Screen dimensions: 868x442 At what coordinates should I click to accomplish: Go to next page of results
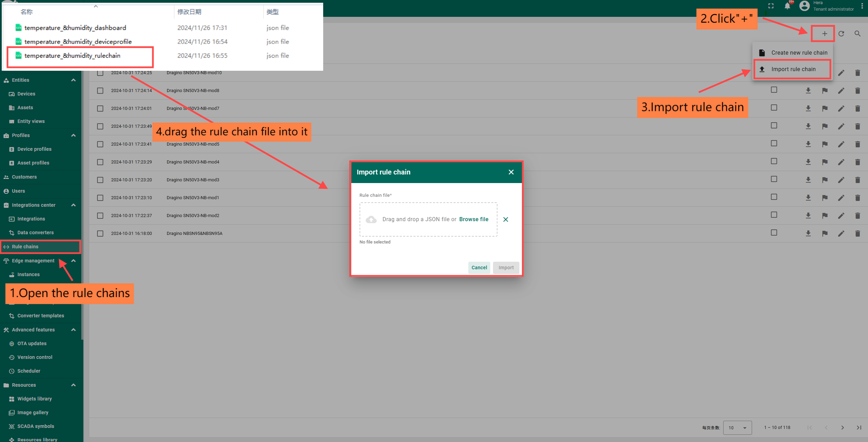click(842, 428)
